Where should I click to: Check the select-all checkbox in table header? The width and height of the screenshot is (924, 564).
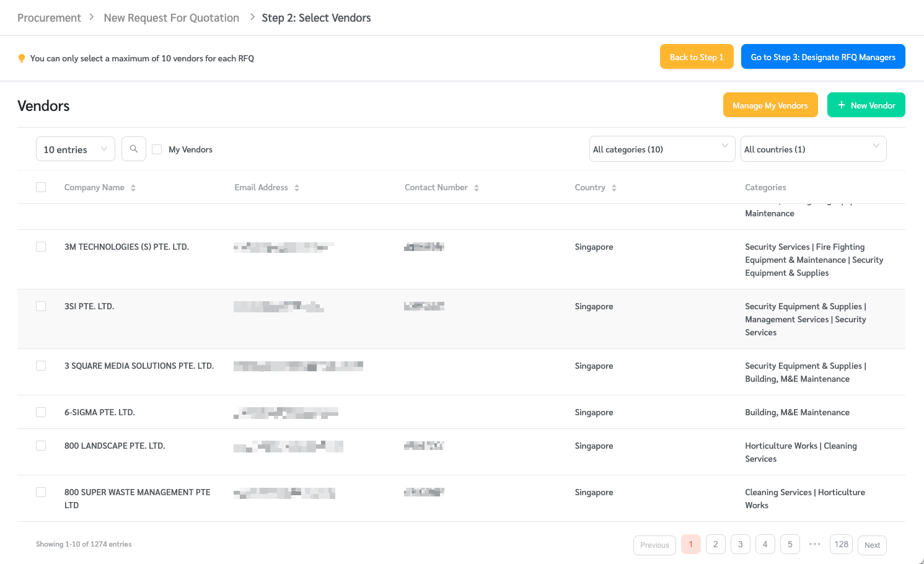click(x=40, y=187)
